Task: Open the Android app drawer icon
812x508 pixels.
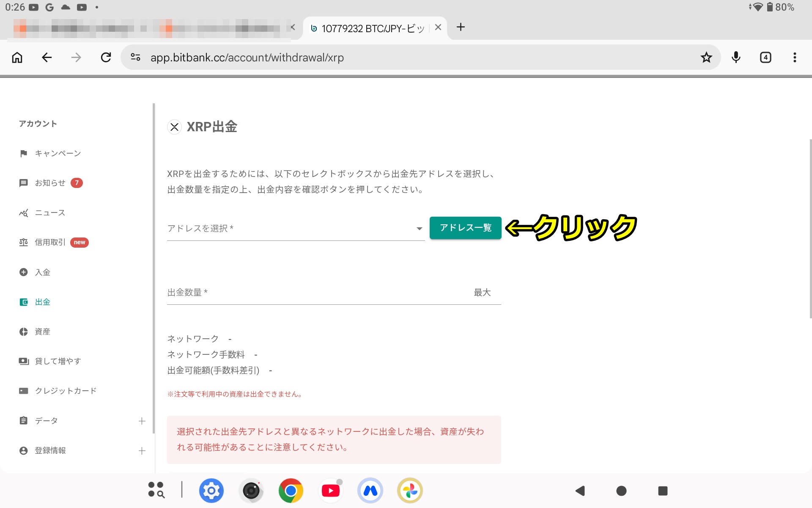Action: (156, 490)
